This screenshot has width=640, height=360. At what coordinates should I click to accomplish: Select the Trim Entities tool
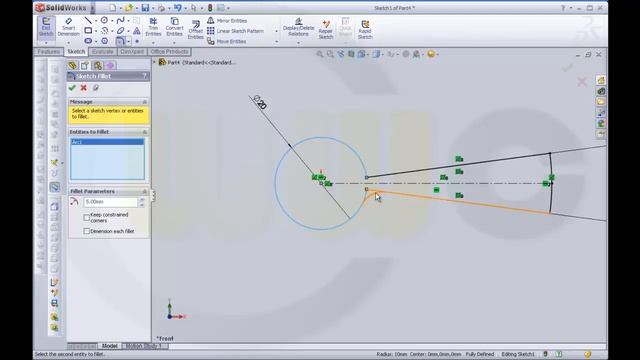(153, 27)
